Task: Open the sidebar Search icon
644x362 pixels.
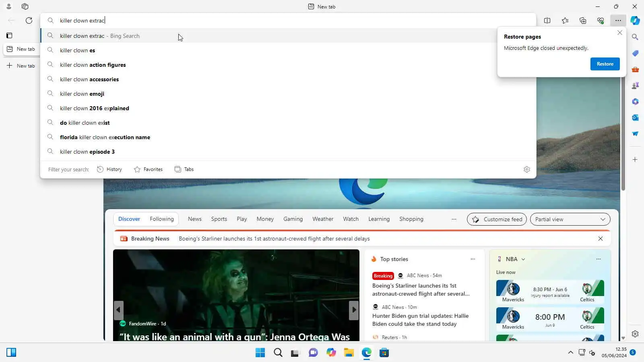Action: pyautogui.click(x=635, y=37)
